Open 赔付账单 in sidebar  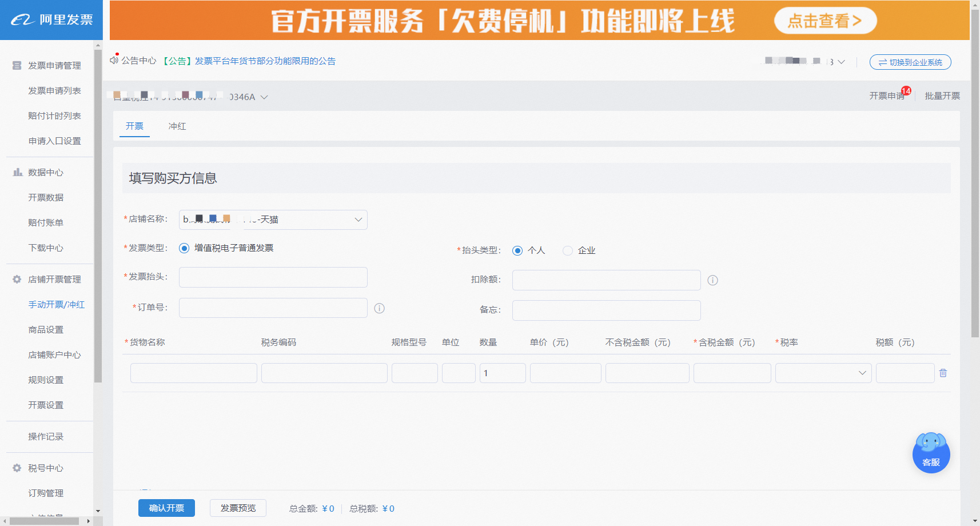[46, 222]
